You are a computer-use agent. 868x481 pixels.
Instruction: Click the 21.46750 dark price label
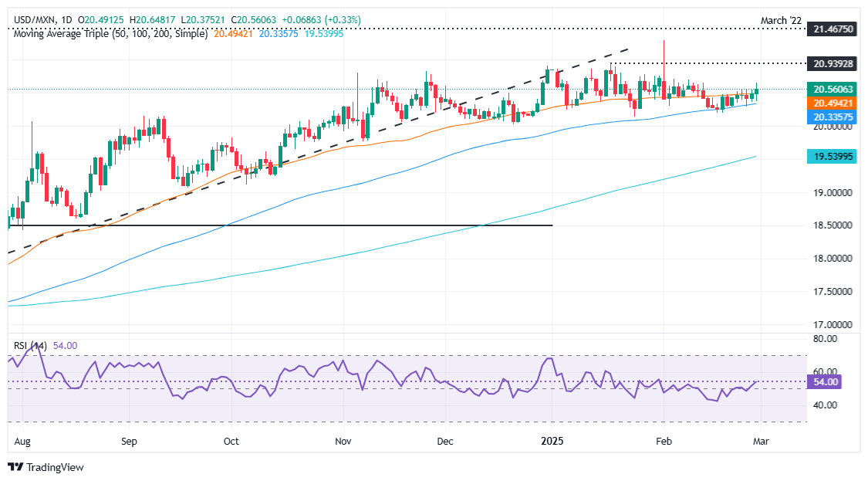(x=832, y=29)
